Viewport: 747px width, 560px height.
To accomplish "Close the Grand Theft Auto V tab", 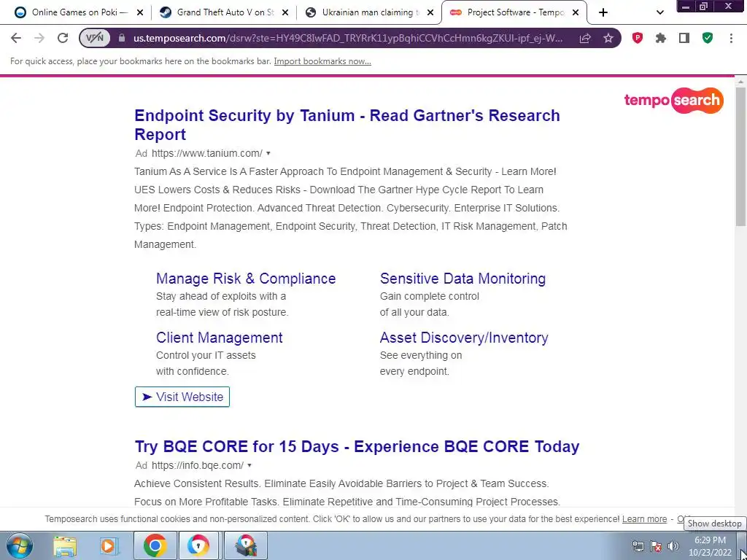I will [x=285, y=12].
